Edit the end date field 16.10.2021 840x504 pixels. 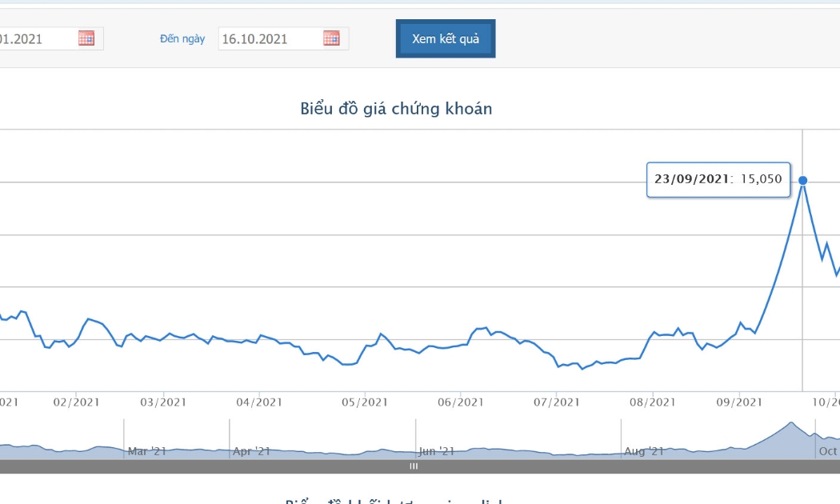click(283, 38)
